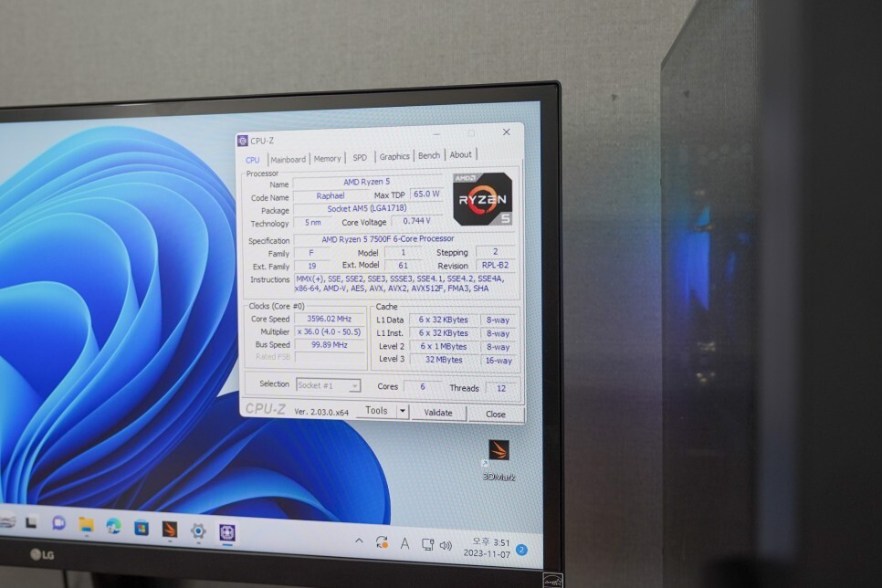
Task: Open the Socket #1 selection dropdown
Action: 328,385
